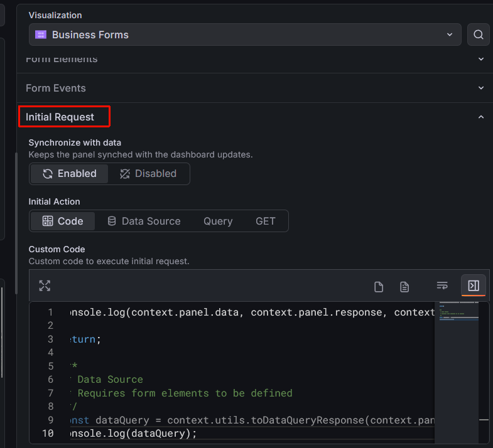Set Initial Action to GET
Screen dimensions: 493x448
(x=265, y=221)
